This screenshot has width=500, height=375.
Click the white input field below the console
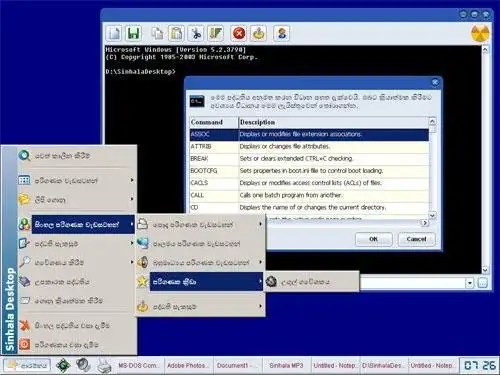coord(412,283)
